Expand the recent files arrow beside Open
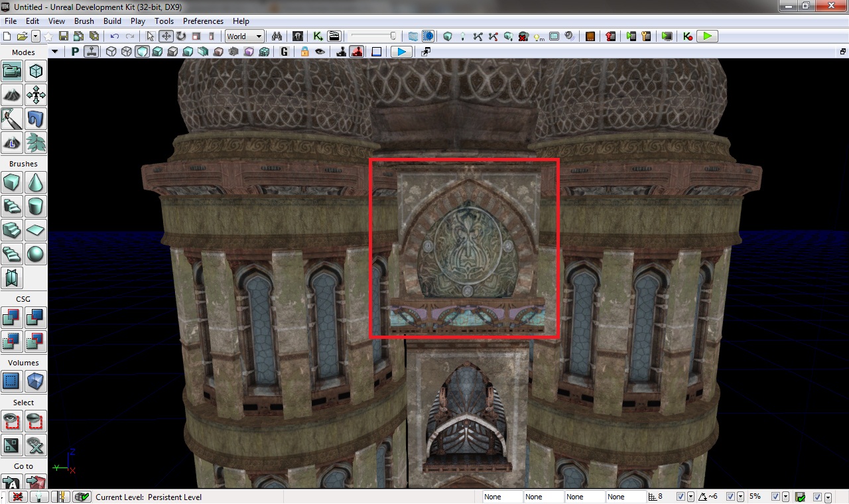 coord(35,36)
